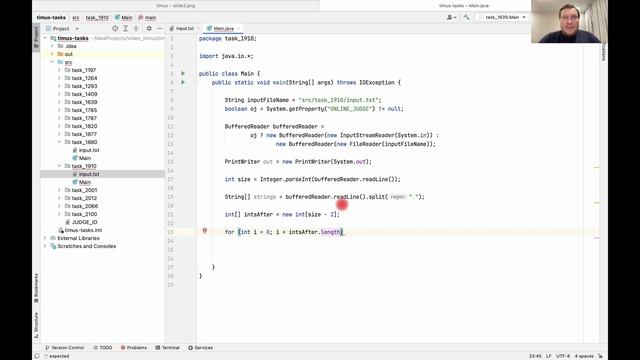Expand External Libraries node

(x=45, y=238)
